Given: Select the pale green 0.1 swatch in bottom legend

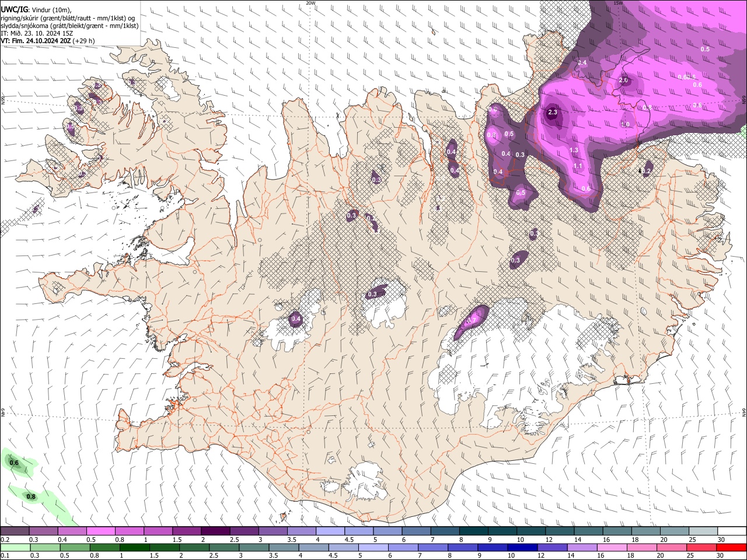Looking at the screenshot, I should [x=15, y=548].
